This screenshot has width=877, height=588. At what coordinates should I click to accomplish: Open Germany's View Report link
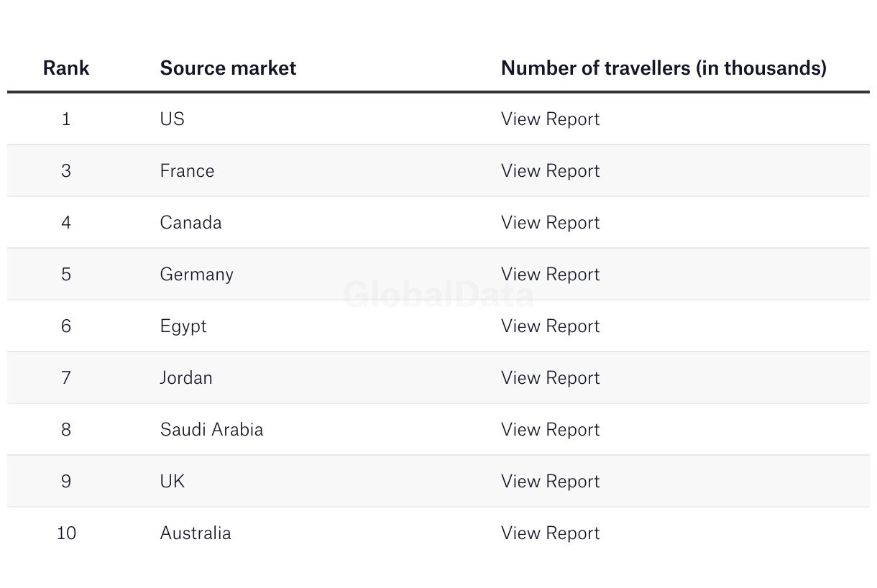(x=550, y=275)
